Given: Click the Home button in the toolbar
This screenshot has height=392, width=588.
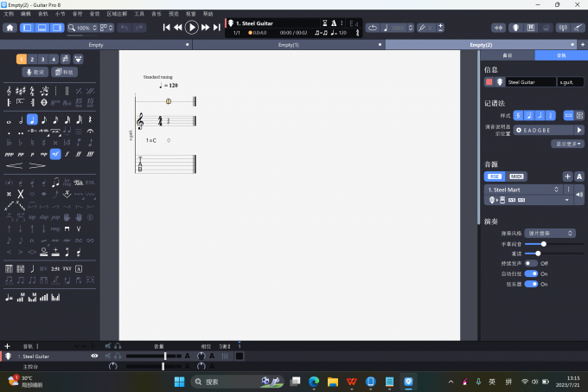Looking at the screenshot, I should pyautogui.click(x=10, y=28).
